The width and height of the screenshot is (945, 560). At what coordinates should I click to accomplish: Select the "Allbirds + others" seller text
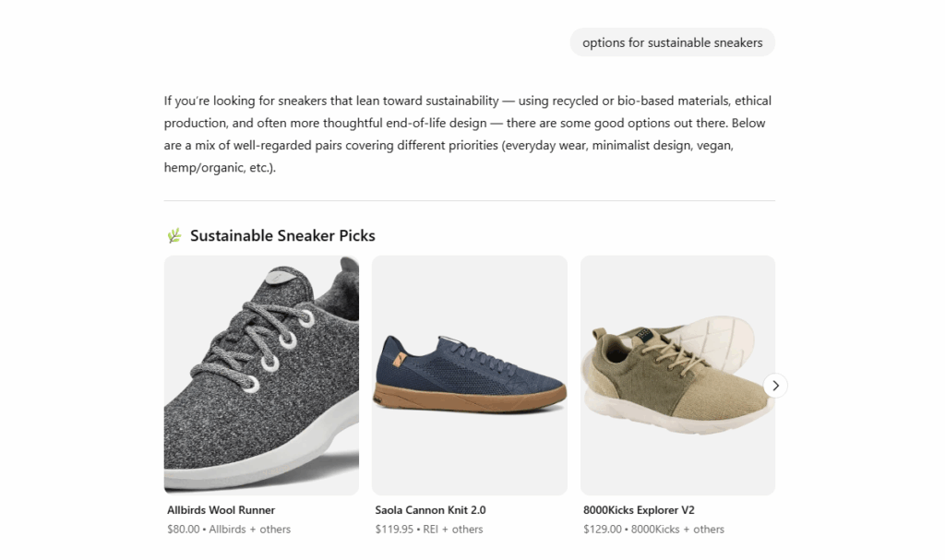pos(250,530)
